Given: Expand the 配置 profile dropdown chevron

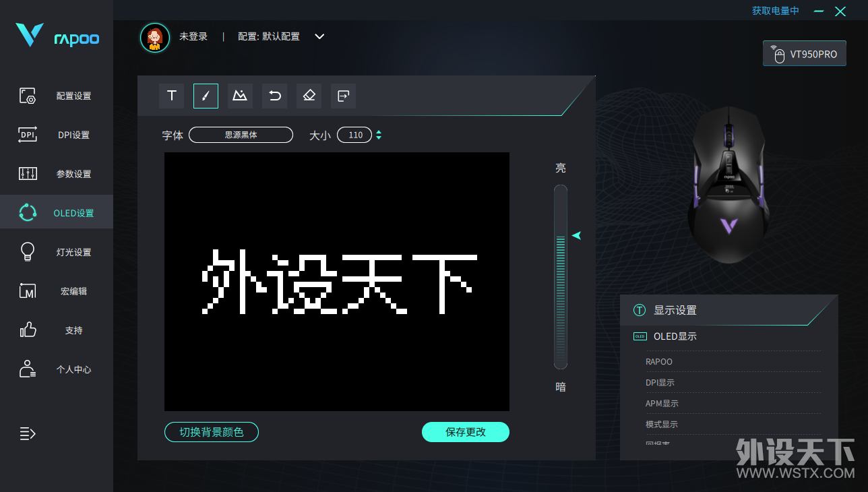Looking at the screenshot, I should pos(320,36).
